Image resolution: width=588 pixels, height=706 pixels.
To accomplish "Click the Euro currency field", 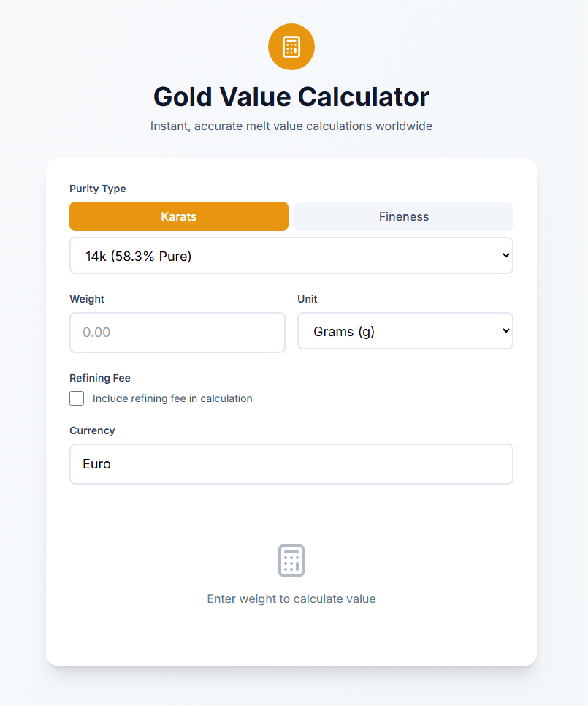I will [291, 464].
